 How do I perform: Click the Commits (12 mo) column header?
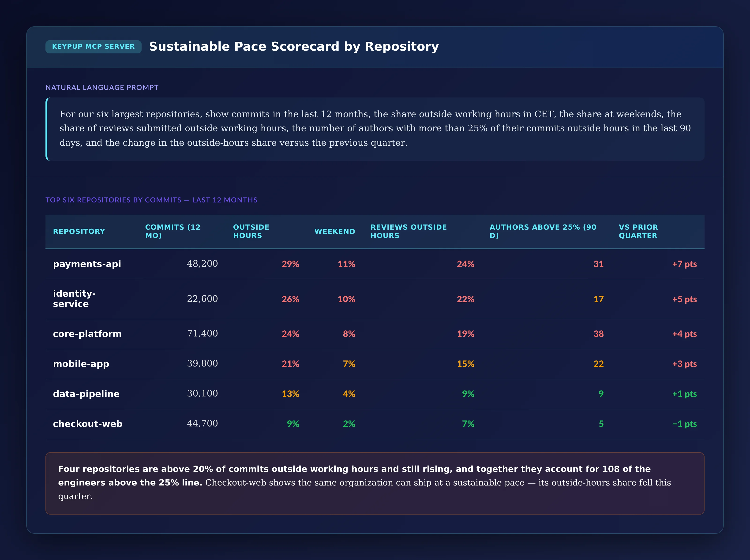click(172, 231)
